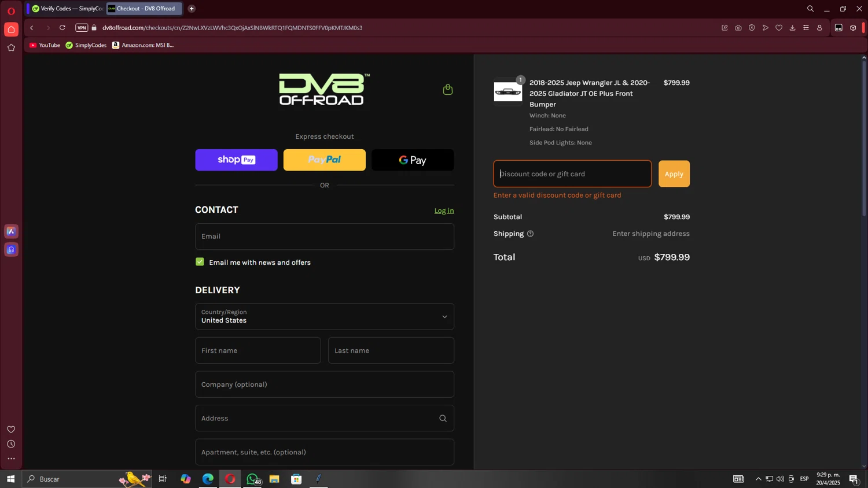Open the Copilot taskbar icon
The image size is (868, 488).
(x=186, y=479)
